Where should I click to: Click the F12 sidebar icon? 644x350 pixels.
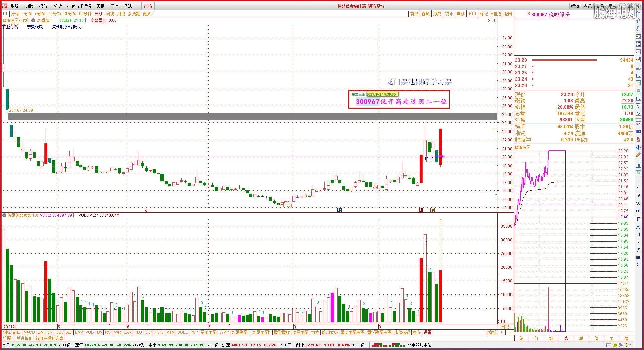pyautogui.click(x=638, y=98)
